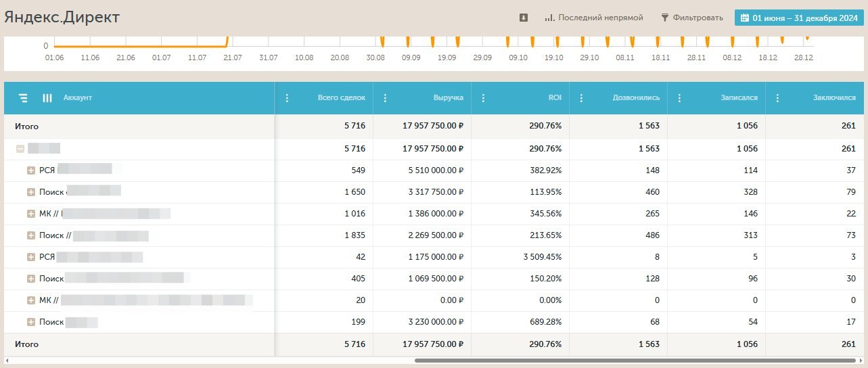Click the funnel filter icon
868x368 pixels.
(x=665, y=18)
